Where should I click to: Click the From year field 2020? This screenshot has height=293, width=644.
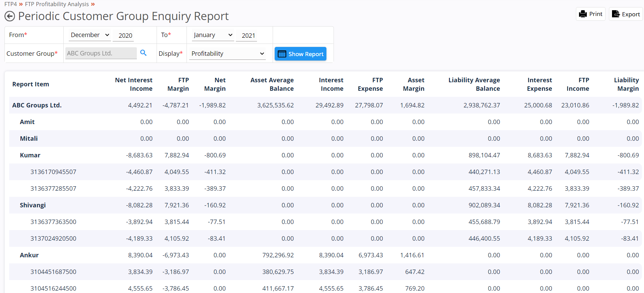point(123,35)
